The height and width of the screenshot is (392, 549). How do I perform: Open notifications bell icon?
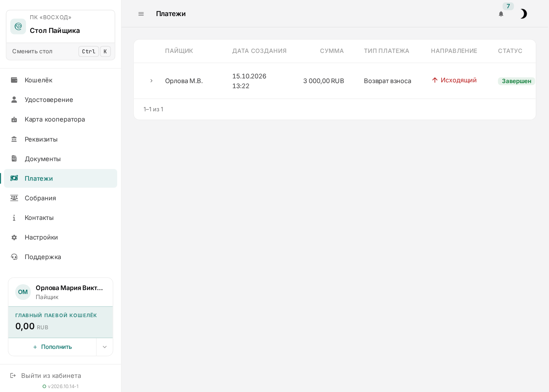pos(501,14)
